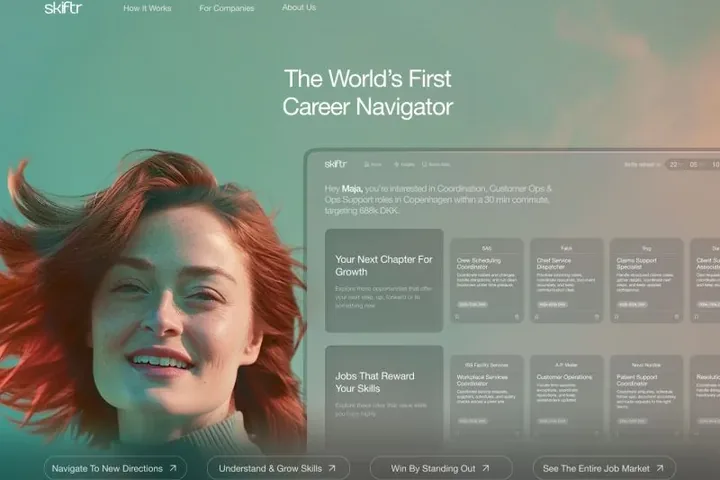Click the name Maja in the greeting text

coord(352,188)
